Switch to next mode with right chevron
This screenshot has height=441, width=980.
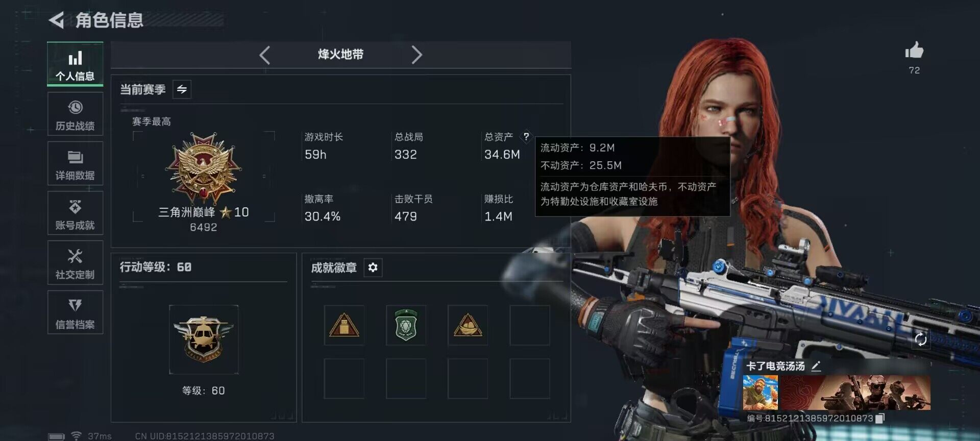[416, 55]
